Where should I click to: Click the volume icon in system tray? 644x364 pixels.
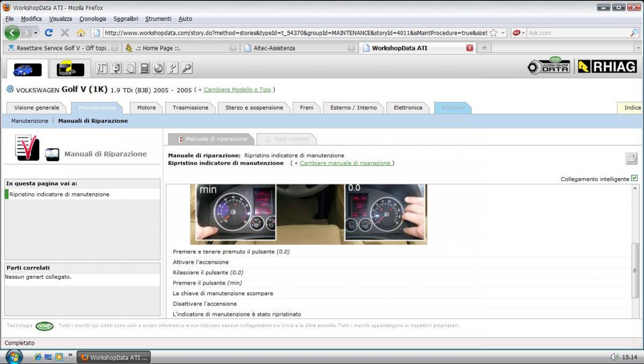coord(614,356)
